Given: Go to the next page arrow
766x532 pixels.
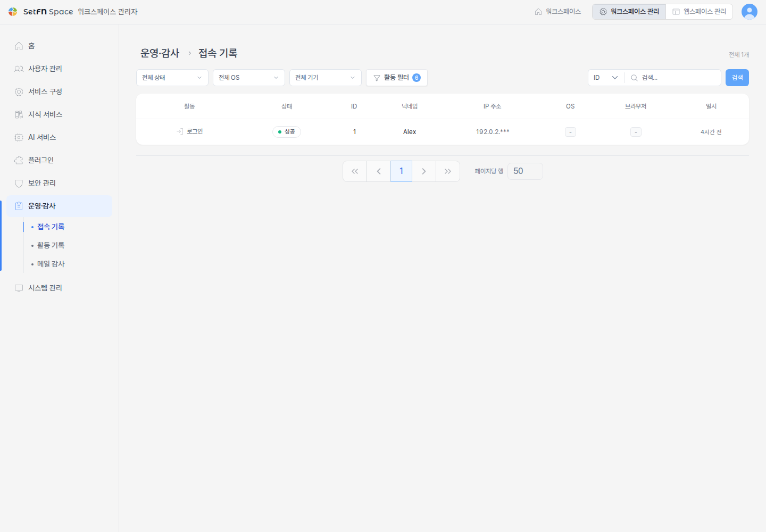Looking at the screenshot, I should [x=424, y=171].
